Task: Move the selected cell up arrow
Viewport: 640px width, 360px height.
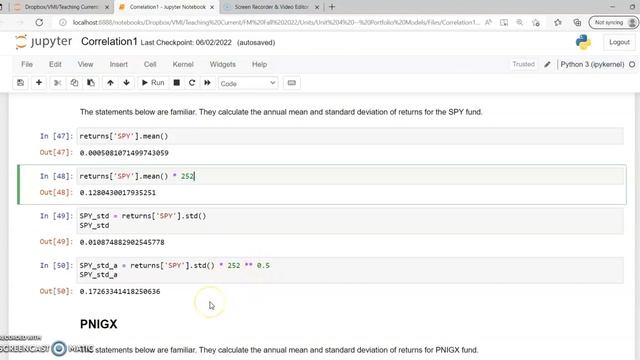Action: coord(110,83)
